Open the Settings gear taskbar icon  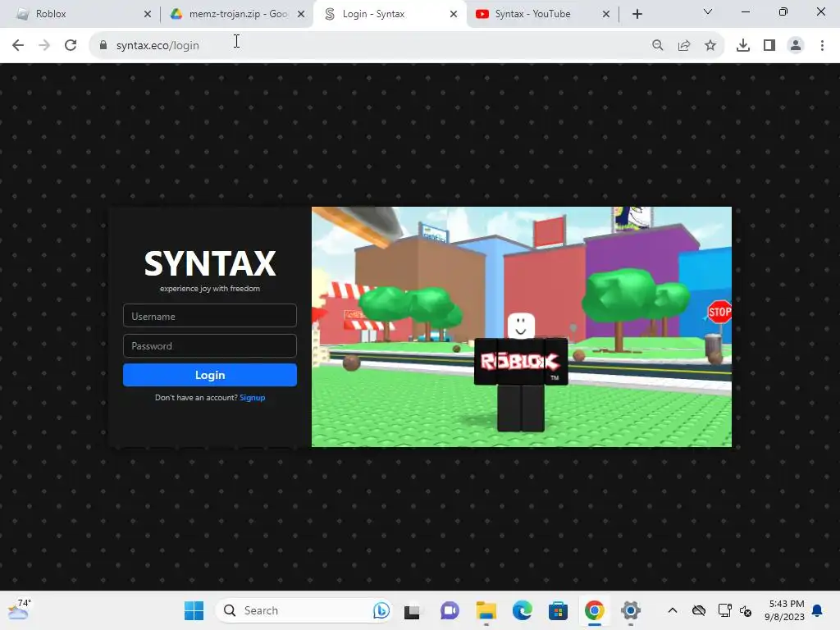coord(631,610)
